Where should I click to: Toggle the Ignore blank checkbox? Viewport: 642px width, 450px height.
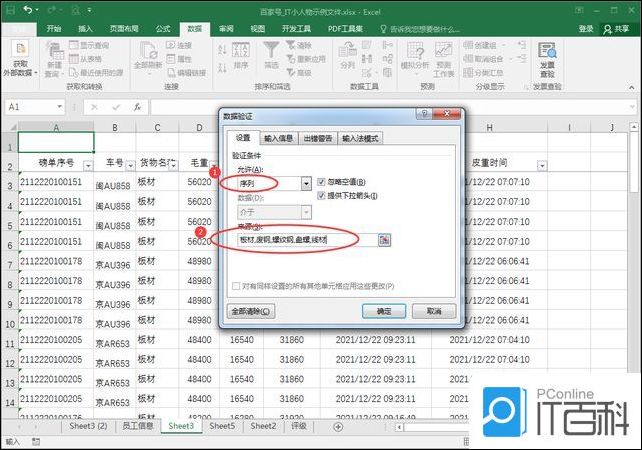(x=321, y=182)
